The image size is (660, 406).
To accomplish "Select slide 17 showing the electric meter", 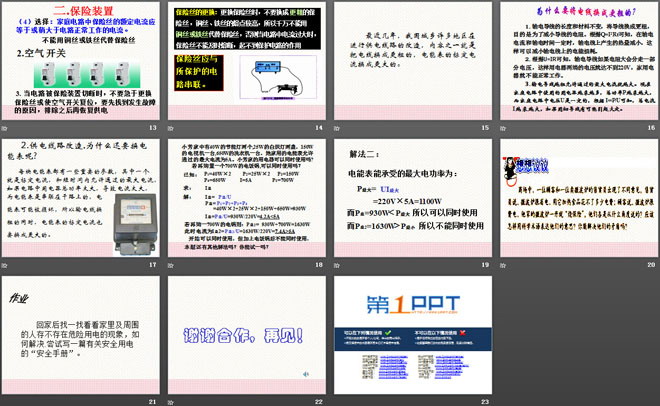I will (x=85, y=200).
